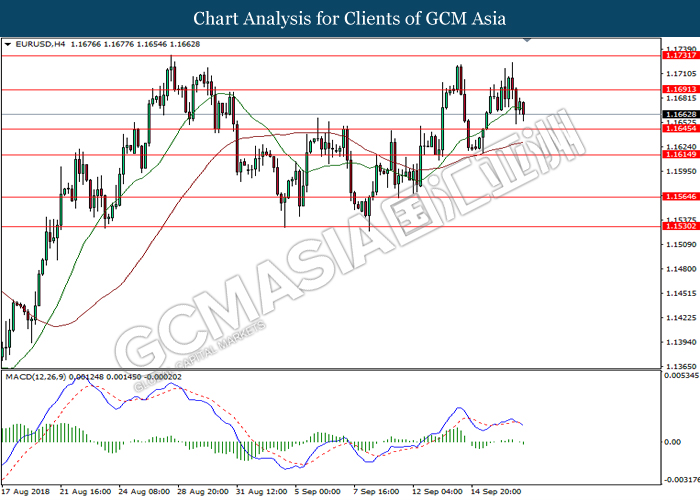Select the 1.16454 red price label
Viewport: 700px width, 500px height.
(x=680, y=129)
